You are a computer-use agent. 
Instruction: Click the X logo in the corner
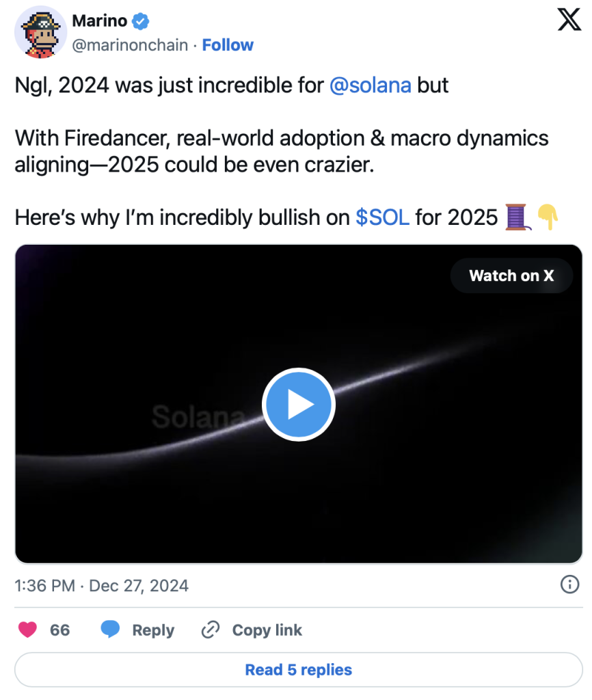coord(569,21)
